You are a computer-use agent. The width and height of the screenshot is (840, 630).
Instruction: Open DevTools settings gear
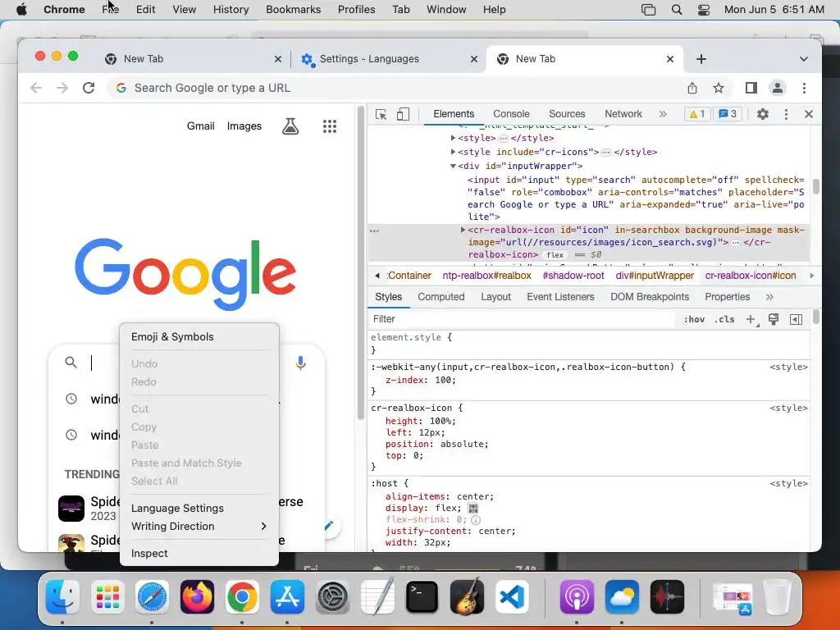coord(762,114)
